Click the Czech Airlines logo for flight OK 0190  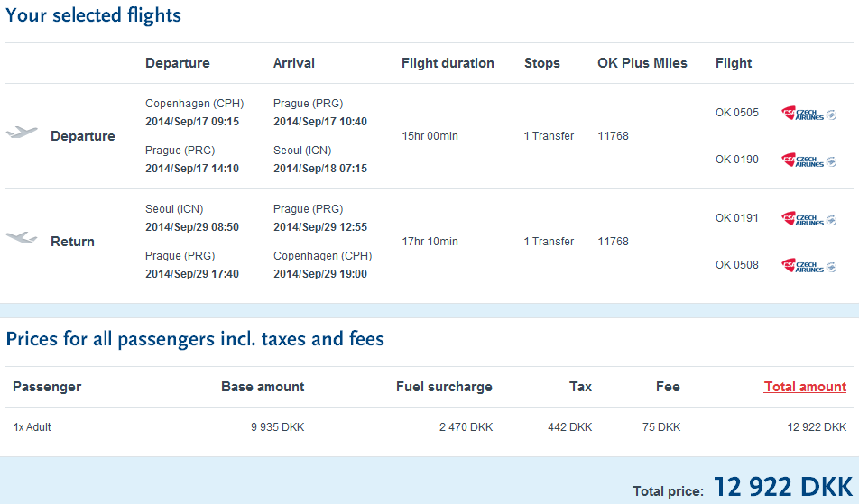tap(801, 160)
